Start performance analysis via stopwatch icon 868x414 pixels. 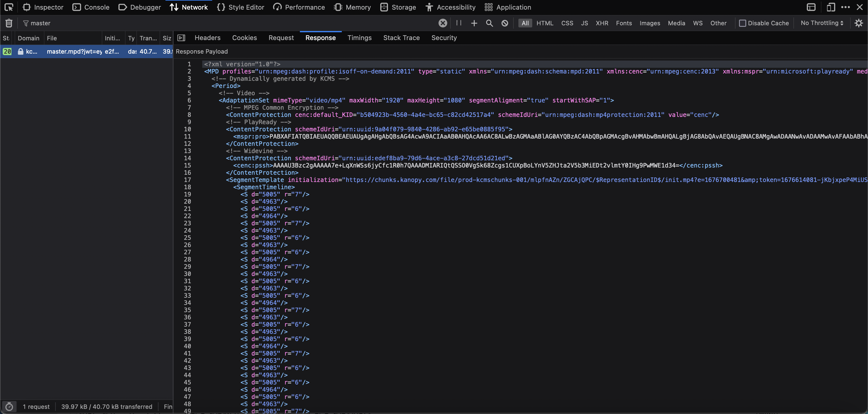point(9,406)
